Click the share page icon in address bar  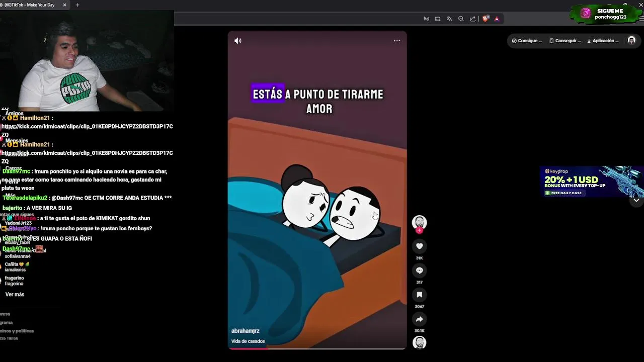pos(472,19)
